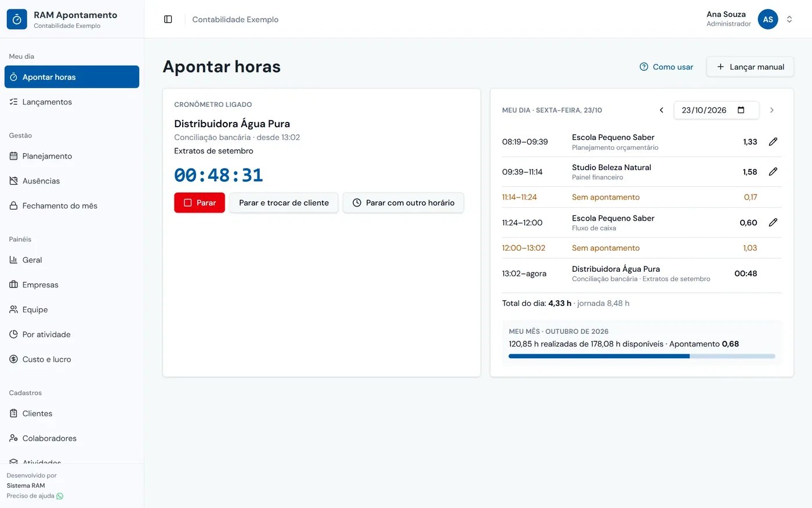Viewport: 812px width, 508px height.
Task: Go to previous day arrow
Action: pos(661,110)
